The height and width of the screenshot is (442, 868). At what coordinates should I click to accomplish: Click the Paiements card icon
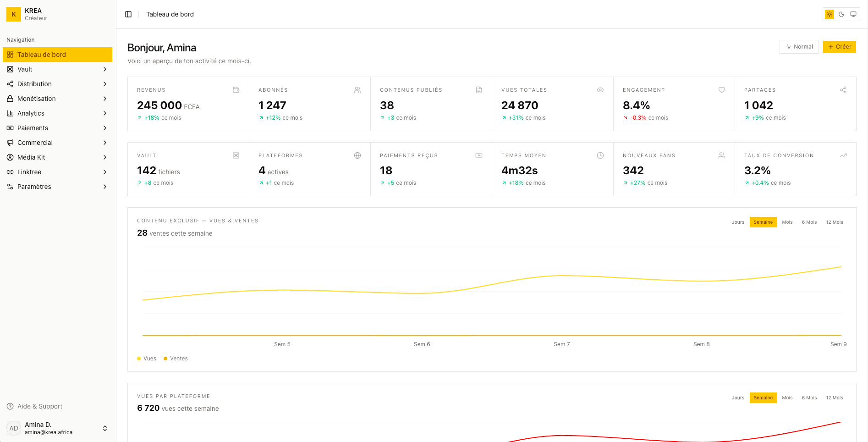(x=10, y=128)
